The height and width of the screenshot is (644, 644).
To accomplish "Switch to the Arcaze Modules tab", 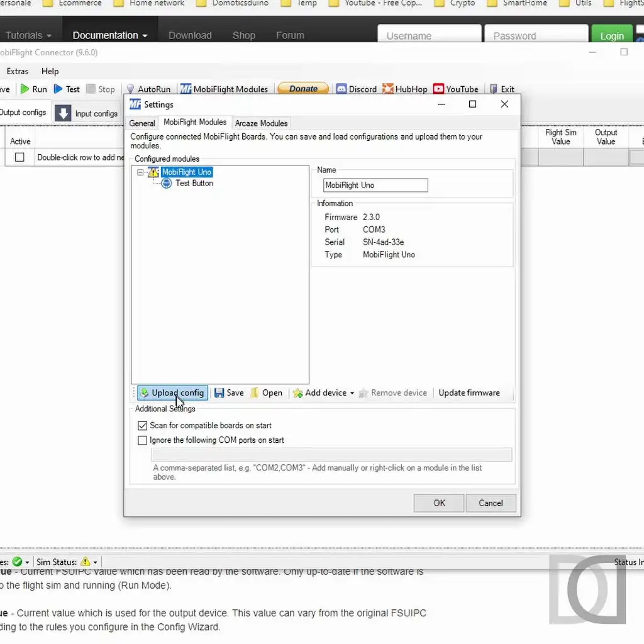I will point(261,123).
